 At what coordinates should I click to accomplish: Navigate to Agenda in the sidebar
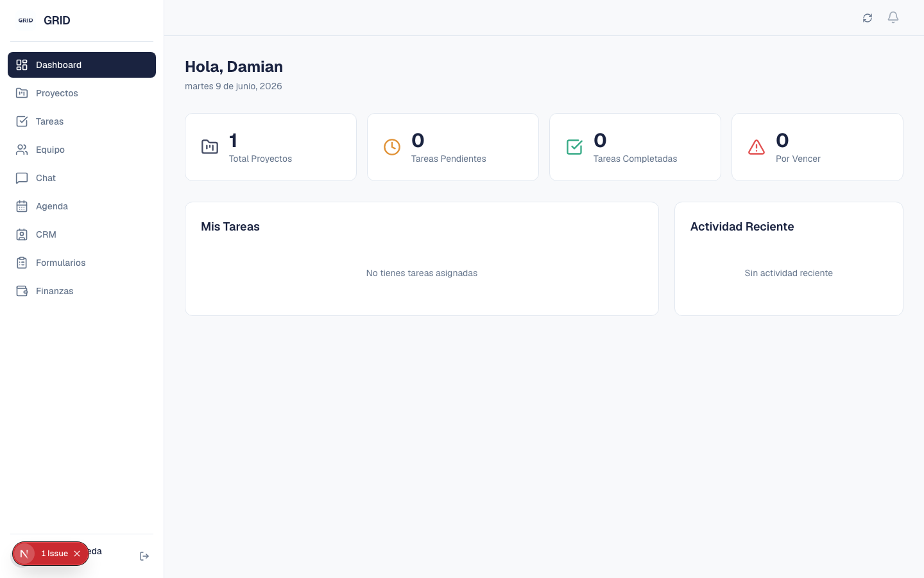(x=81, y=206)
